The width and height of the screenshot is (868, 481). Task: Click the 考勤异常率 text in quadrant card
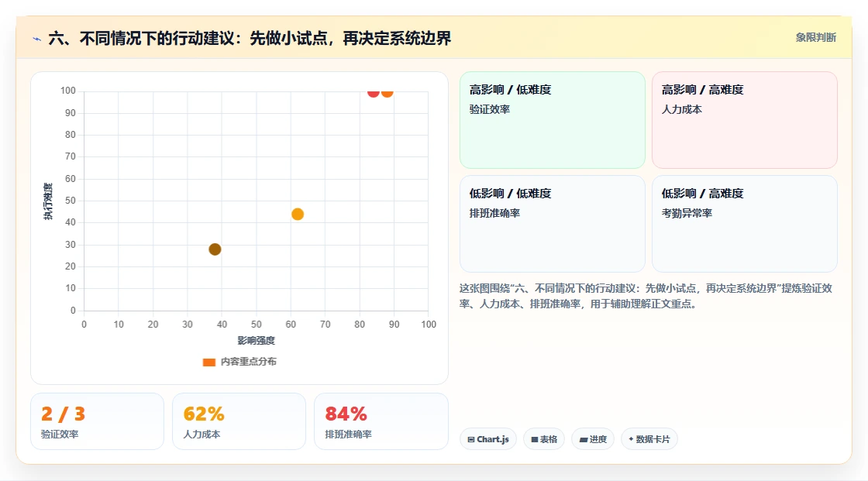click(687, 213)
